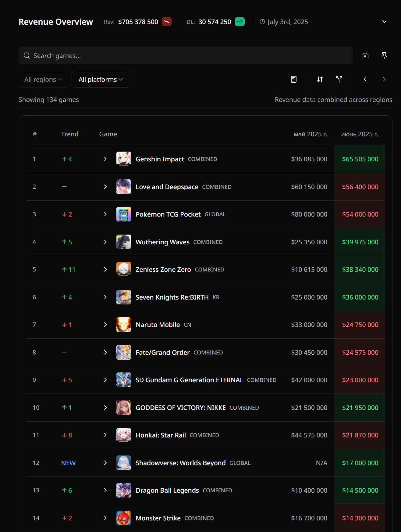Click the sort arrows icon
The width and height of the screenshot is (401, 532).
pyautogui.click(x=320, y=79)
